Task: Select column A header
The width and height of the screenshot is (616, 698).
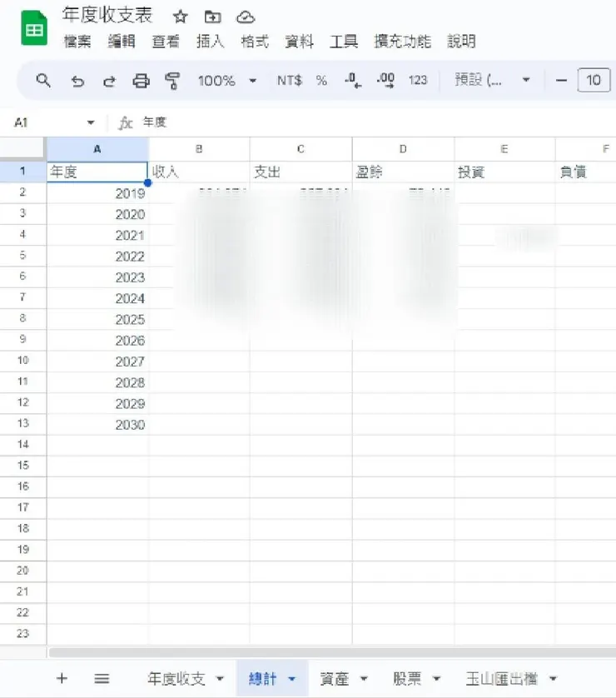Action: tap(97, 149)
